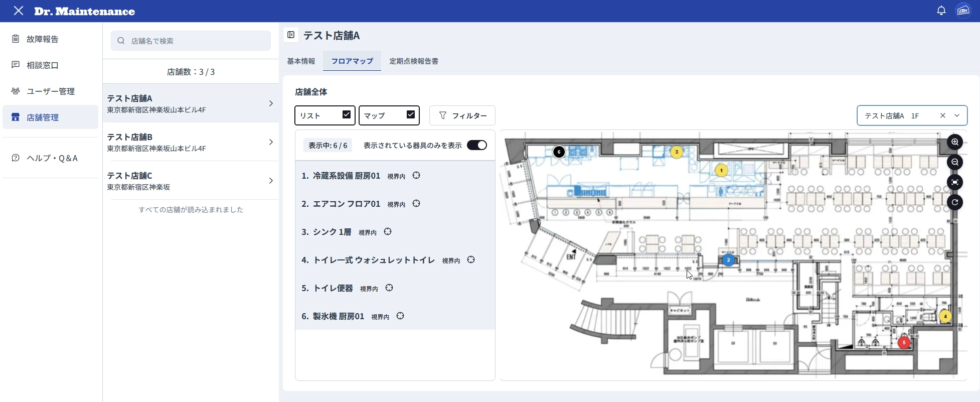Screen dimensions: 980x402
Task: Collapse the store list panel icon
Action: coord(291,35)
